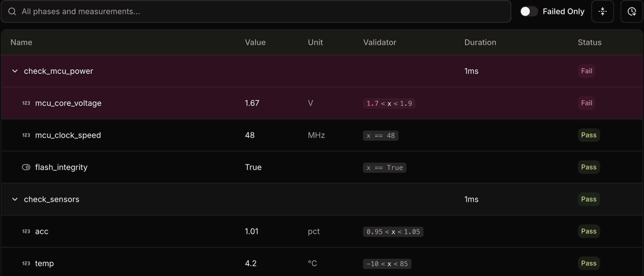
Task: Click the x == 48 validator chip
Action: pyautogui.click(x=380, y=136)
